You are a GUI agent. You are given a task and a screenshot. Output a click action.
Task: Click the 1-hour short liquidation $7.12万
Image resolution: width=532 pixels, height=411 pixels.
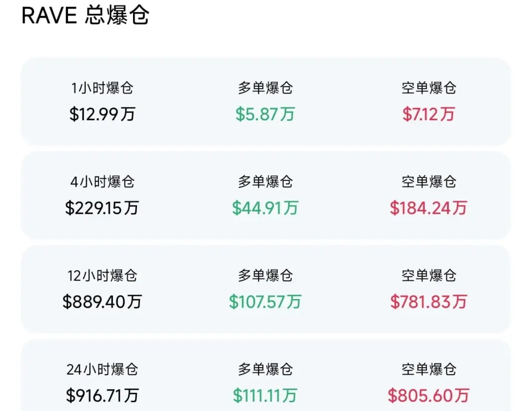429,114
